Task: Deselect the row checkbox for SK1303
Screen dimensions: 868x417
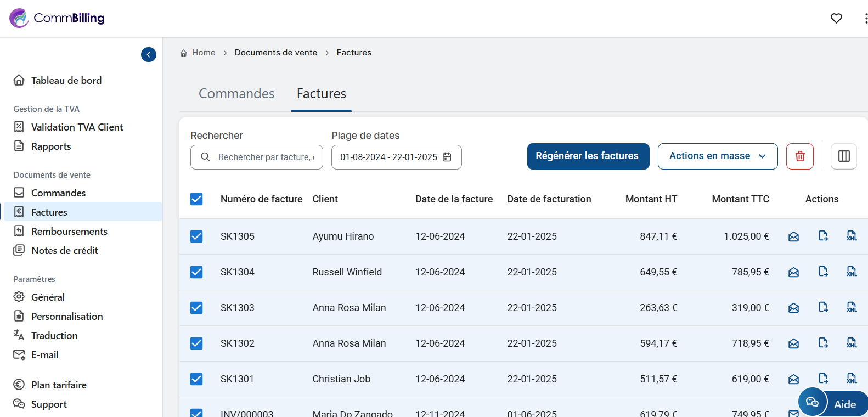Action: tap(196, 308)
